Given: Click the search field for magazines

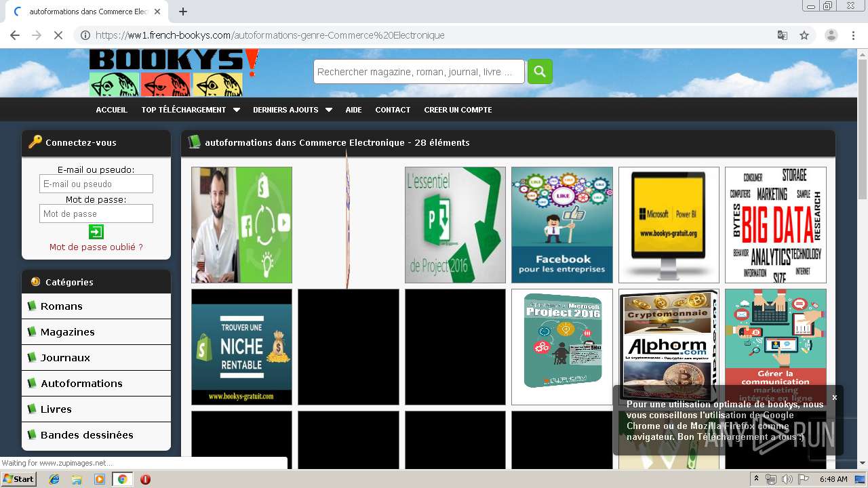Looking at the screenshot, I should pos(418,72).
